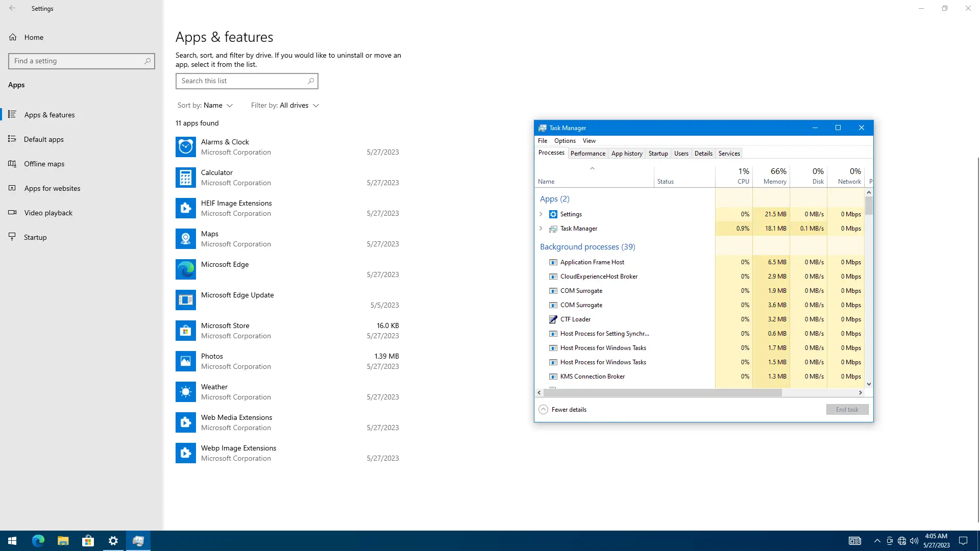Go to Default apps settings page

(43, 139)
